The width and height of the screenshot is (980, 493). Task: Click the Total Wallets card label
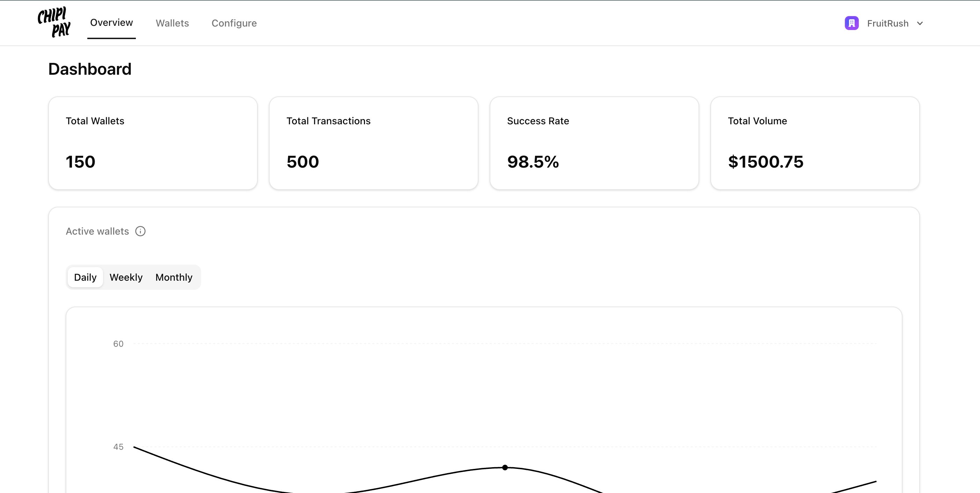click(95, 121)
